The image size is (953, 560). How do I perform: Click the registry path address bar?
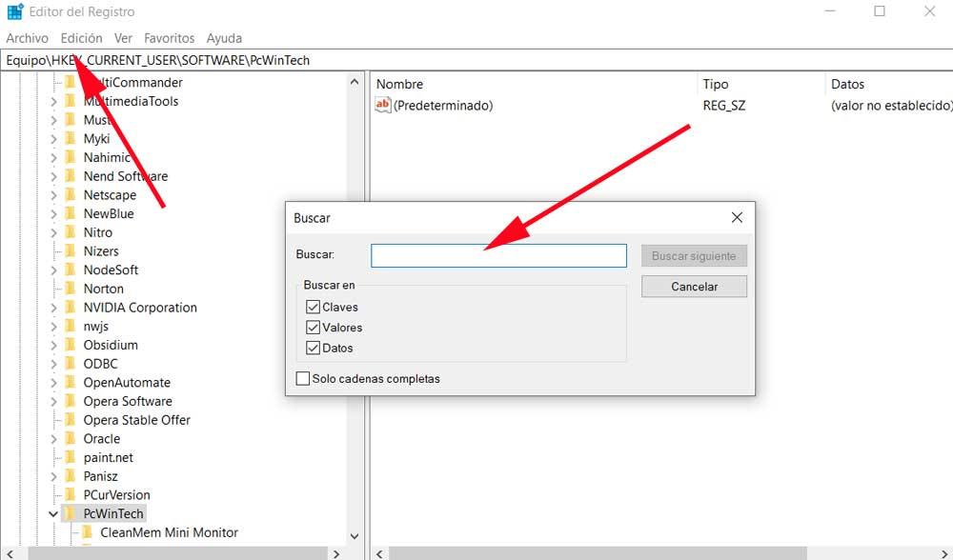click(476, 60)
